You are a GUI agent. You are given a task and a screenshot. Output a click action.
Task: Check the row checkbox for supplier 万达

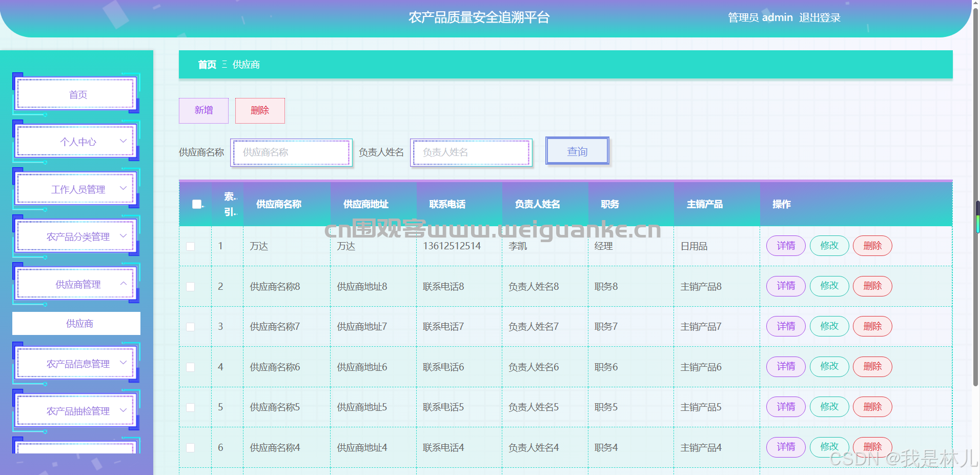190,246
